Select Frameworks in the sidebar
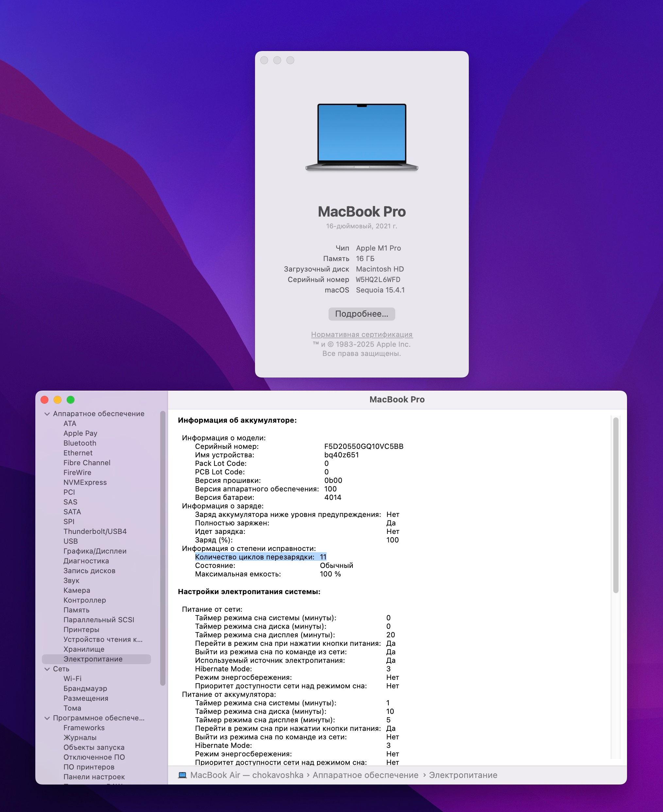 [x=84, y=728]
